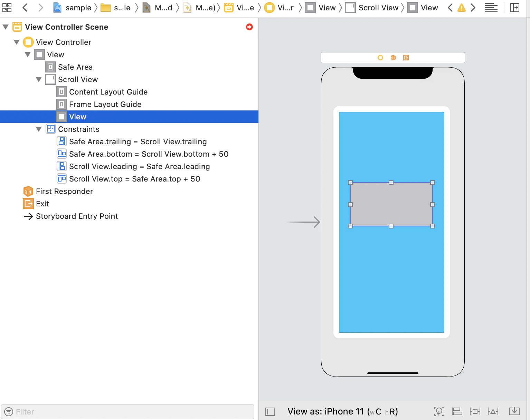Click the filter icon in outline filter
Viewport: 530px width, 420px height.
click(x=8, y=412)
